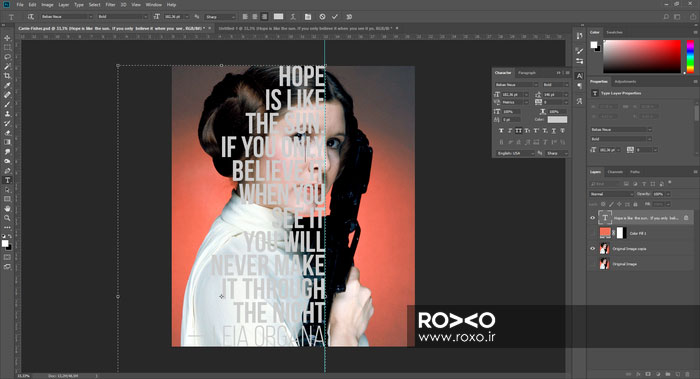Open Character panel font family dropdown

(x=517, y=84)
